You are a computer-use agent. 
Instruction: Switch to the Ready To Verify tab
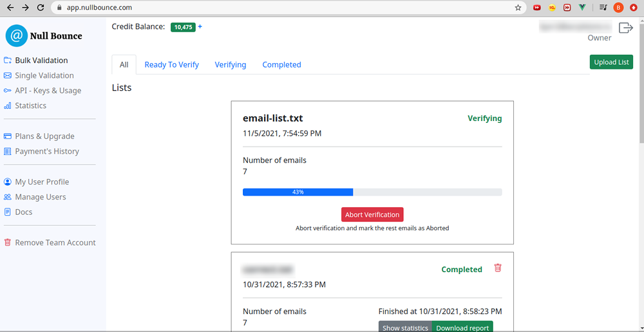coord(172,65)
